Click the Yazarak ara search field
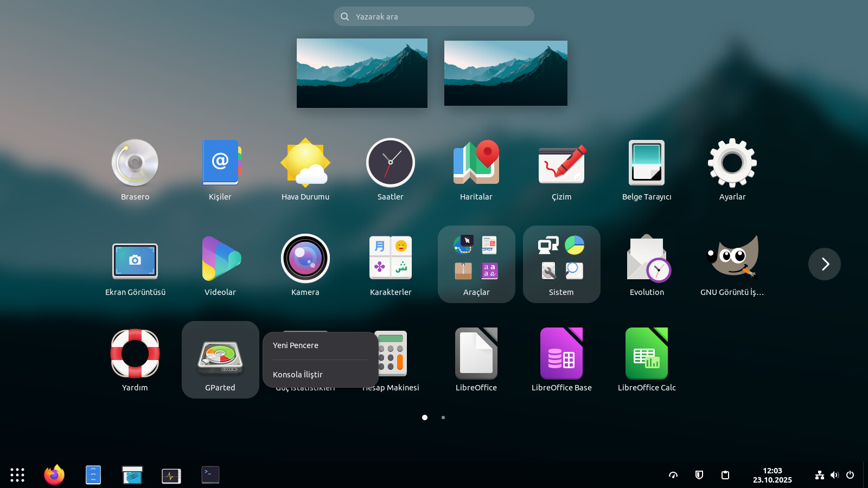868x488 pixels. point(434,17)
